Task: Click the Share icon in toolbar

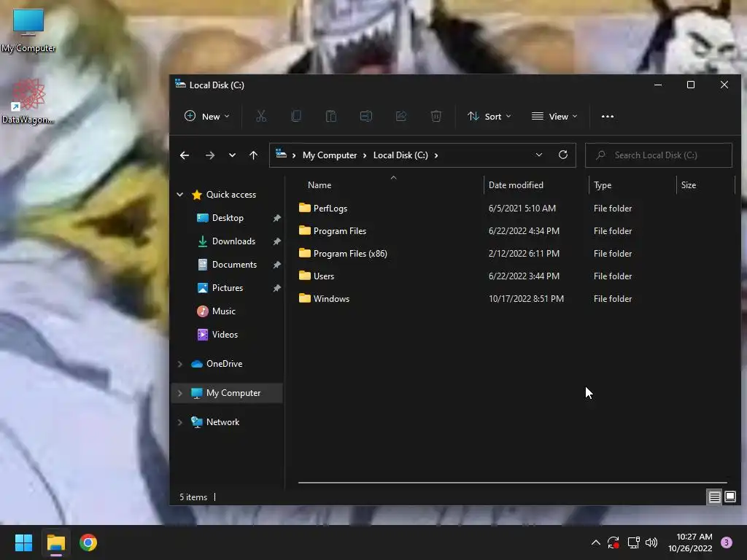Action: click(400, 116)
